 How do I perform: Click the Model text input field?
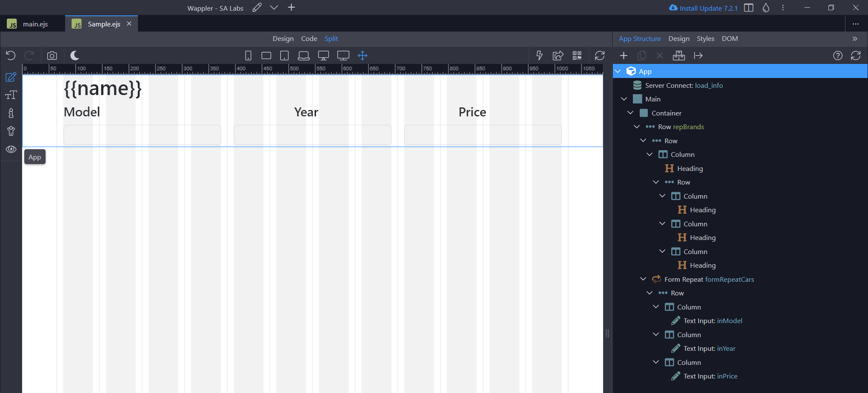142,135
